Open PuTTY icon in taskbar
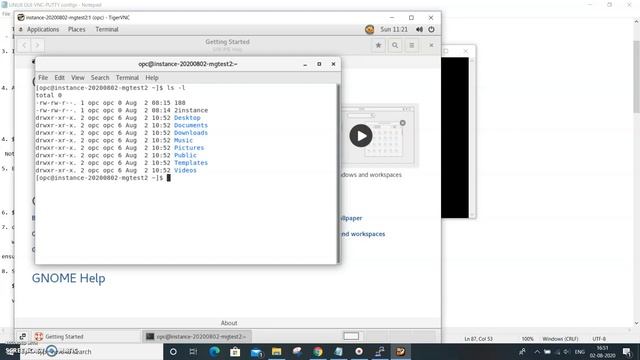The width and height of the screenshot is (640, 360). (380, 351)
